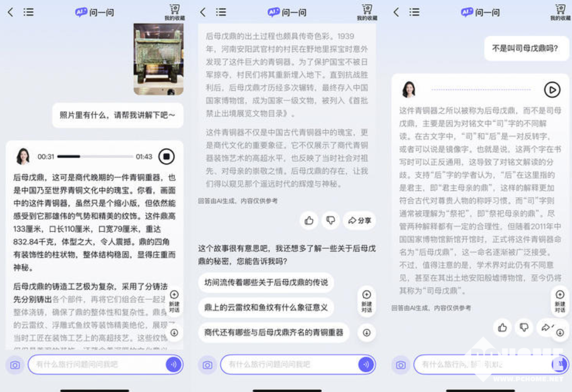Viewport: 572px width, 392px height.
Task: Go back using arrow on middle screen
Action: tap(203, 12)
